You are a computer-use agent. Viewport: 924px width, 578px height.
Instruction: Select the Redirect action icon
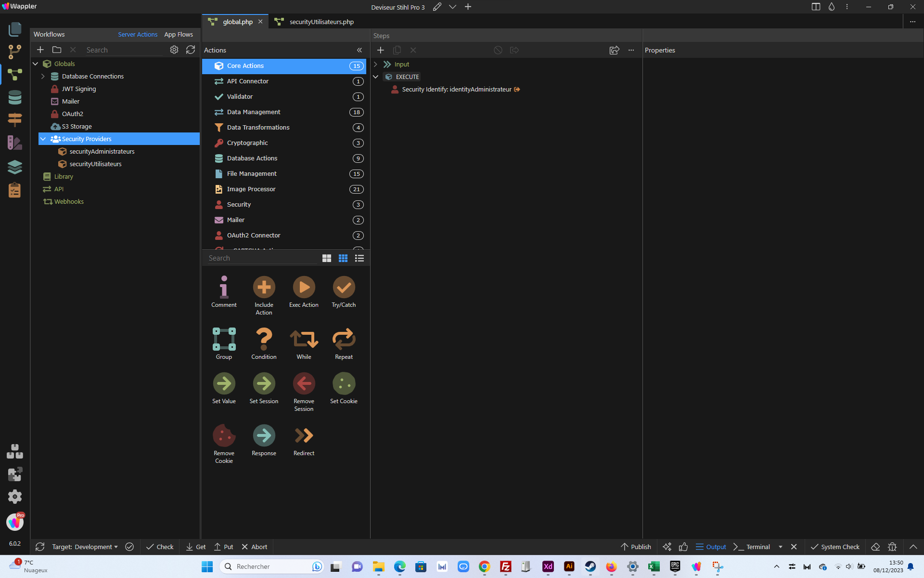pyautogui.click(x=304, y=435)
